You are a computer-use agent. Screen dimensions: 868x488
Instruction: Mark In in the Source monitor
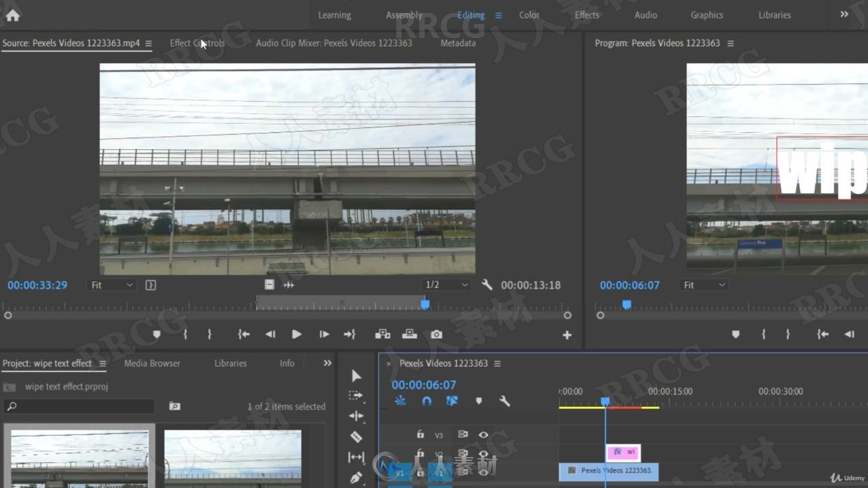(185, 334)
